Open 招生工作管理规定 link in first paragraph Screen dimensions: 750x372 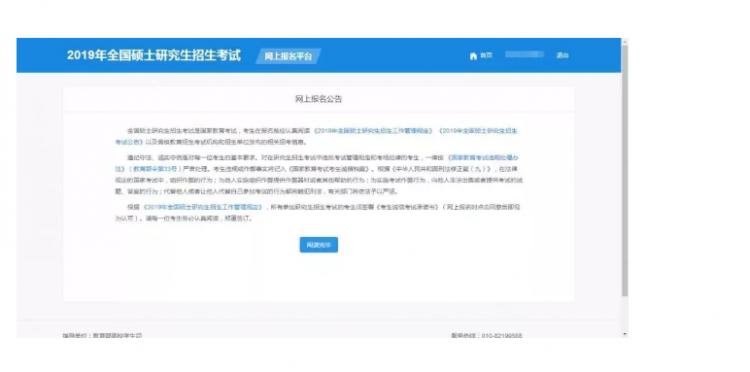(374, 131)
